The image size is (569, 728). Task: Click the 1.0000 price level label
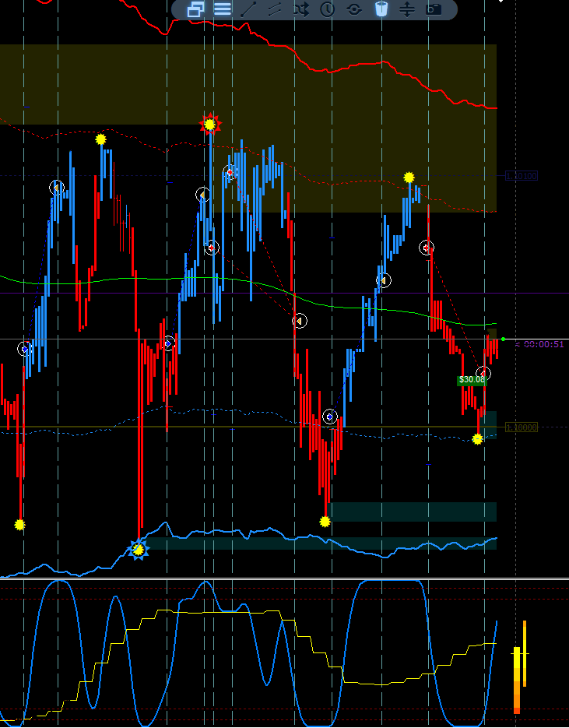(x=522, y=427)
